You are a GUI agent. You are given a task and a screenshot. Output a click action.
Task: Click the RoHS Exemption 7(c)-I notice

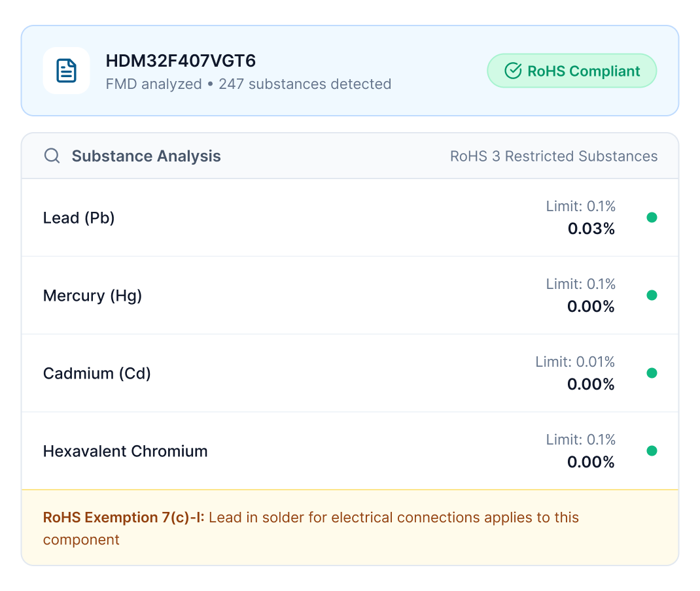[311, 528]
